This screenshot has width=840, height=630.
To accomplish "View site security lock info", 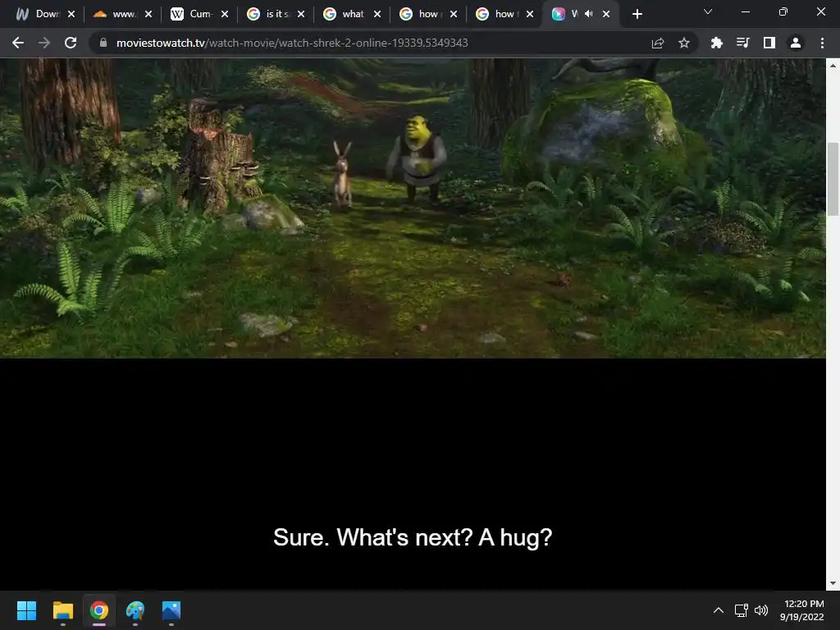I will 103,43.
